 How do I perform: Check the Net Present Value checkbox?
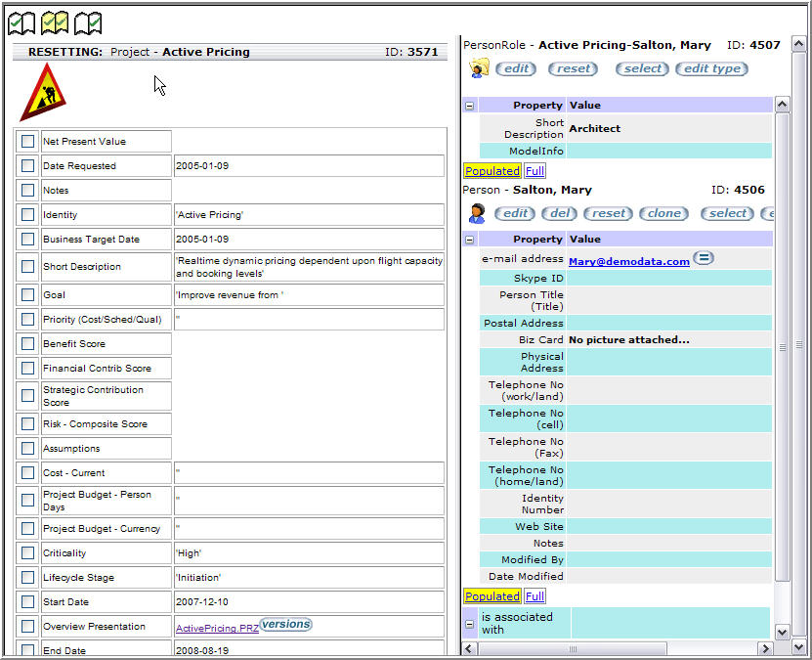pos(27,142)
